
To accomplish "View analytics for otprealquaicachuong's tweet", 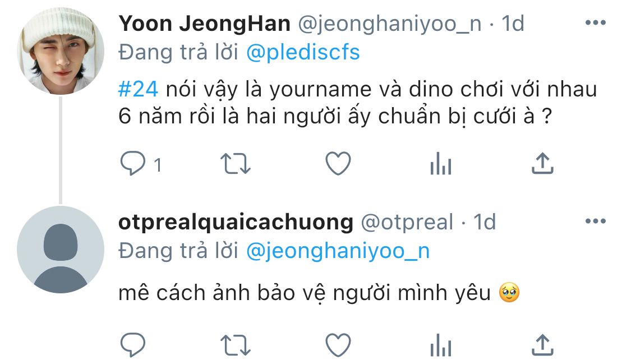I will [x=441, y=345].
